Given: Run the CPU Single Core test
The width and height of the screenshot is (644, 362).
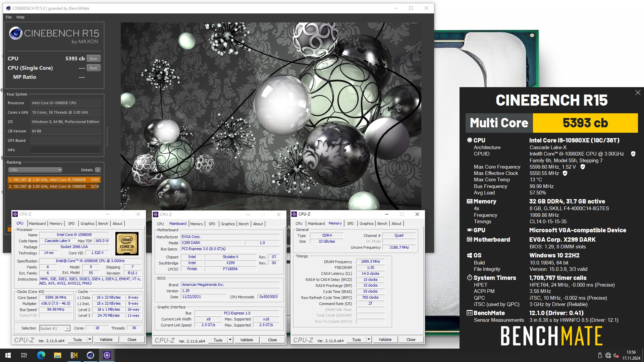Looking at the screenshot, I should (94, 68).
